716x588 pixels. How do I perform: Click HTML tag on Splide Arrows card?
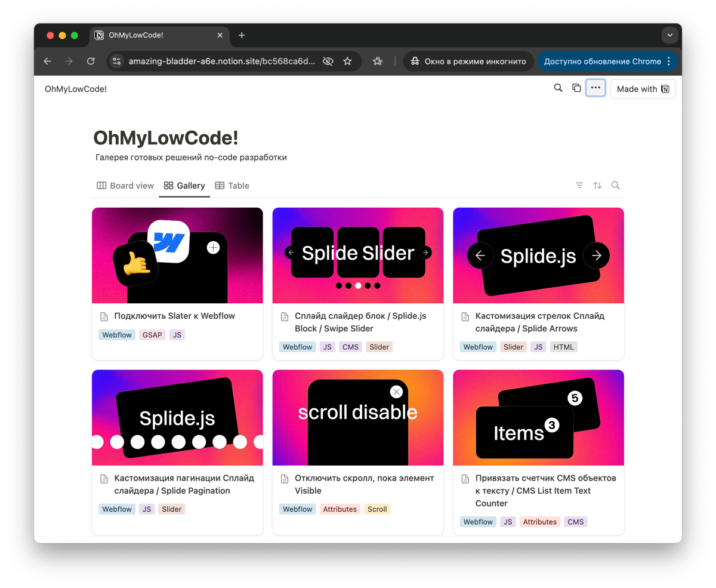coord(563,347)
